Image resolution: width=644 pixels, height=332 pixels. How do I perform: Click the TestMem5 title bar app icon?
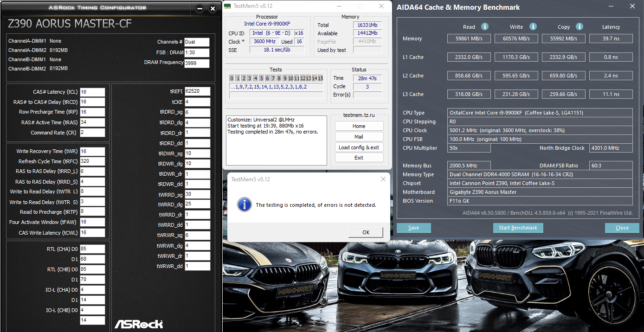click(x=227, y=6)
